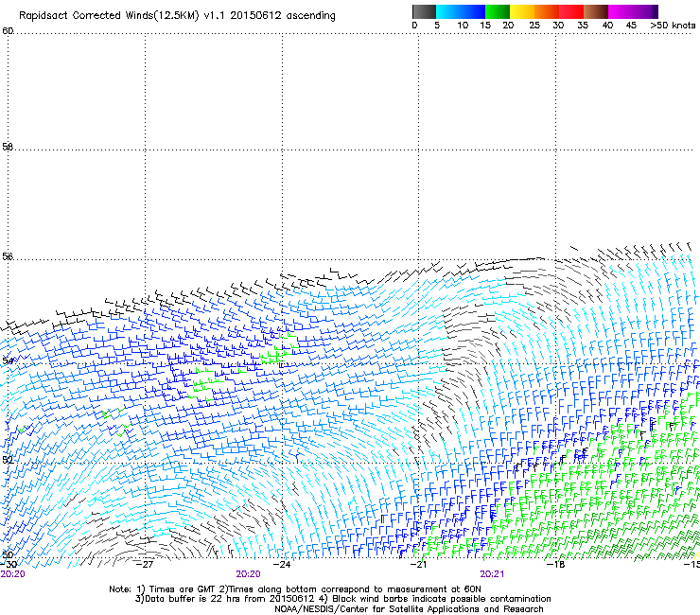Click the latitude label '60'
Image resolution: width=700 pixels, height=615 pixels.
pos(8,31)
